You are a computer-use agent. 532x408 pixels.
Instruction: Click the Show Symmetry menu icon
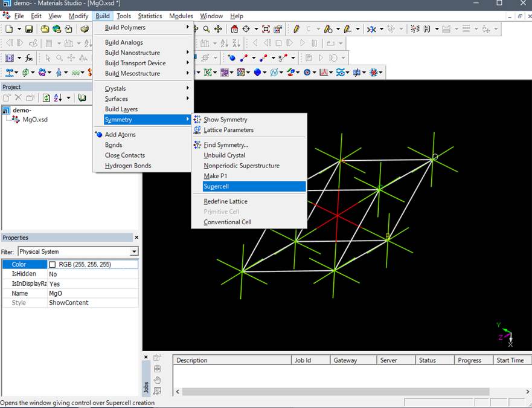[197, 119]
